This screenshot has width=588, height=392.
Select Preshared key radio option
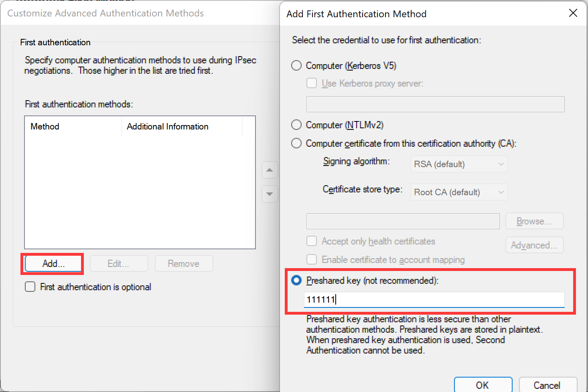click(296, 280)
